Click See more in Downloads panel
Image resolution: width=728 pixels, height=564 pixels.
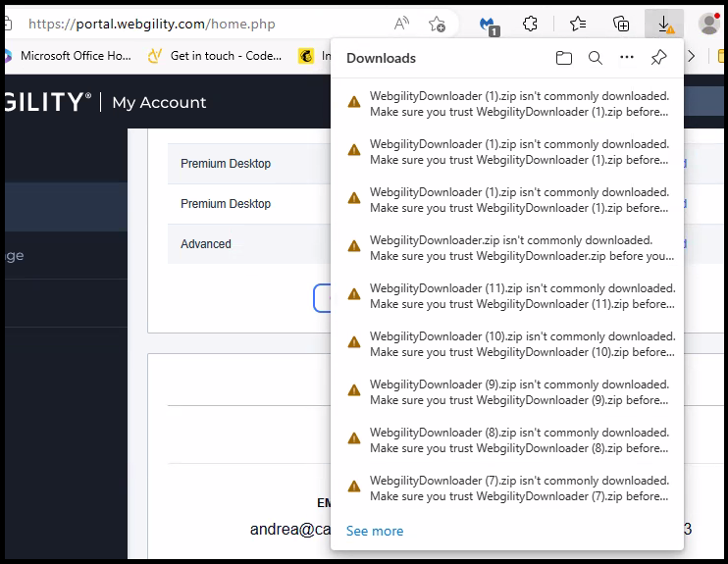(x=374, y=531)
